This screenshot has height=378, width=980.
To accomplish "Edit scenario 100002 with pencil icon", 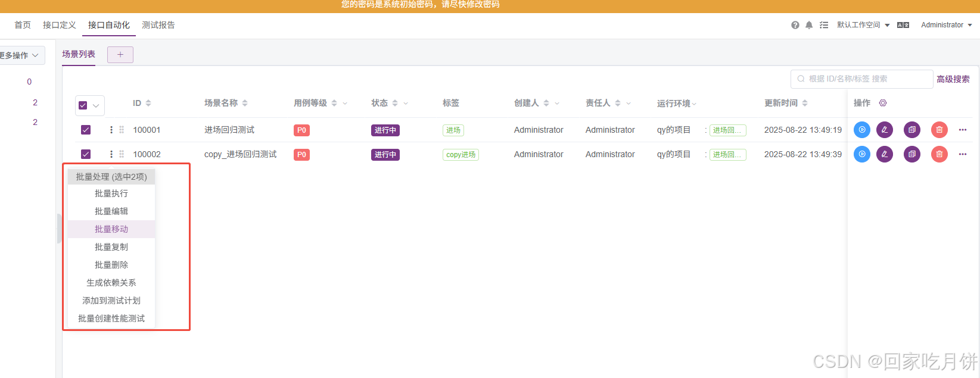I will (885, 154).
